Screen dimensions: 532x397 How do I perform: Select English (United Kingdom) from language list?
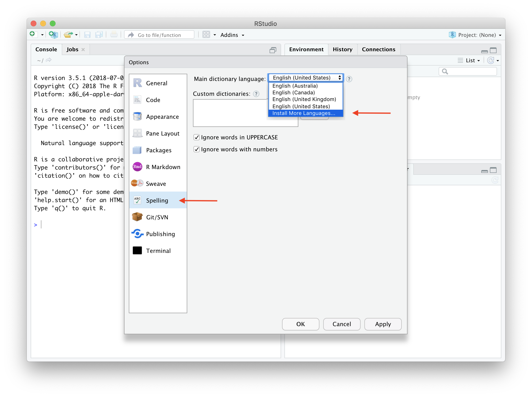304,99
